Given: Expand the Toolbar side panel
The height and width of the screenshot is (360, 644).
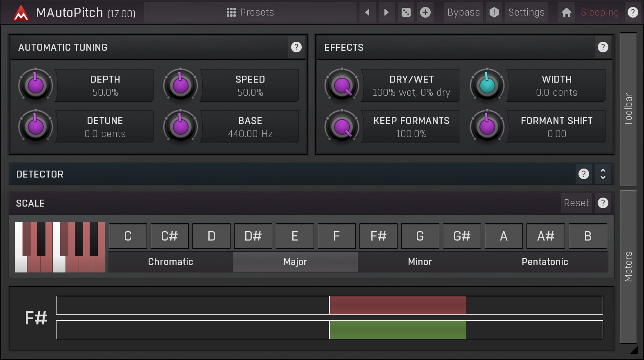Looking at the screenshot, I should point(628,109).
